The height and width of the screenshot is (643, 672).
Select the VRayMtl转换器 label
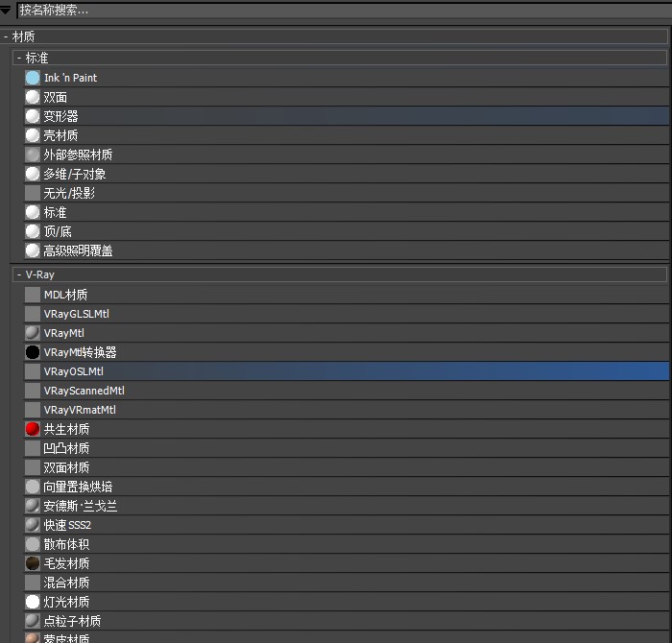tap(80, 352)
